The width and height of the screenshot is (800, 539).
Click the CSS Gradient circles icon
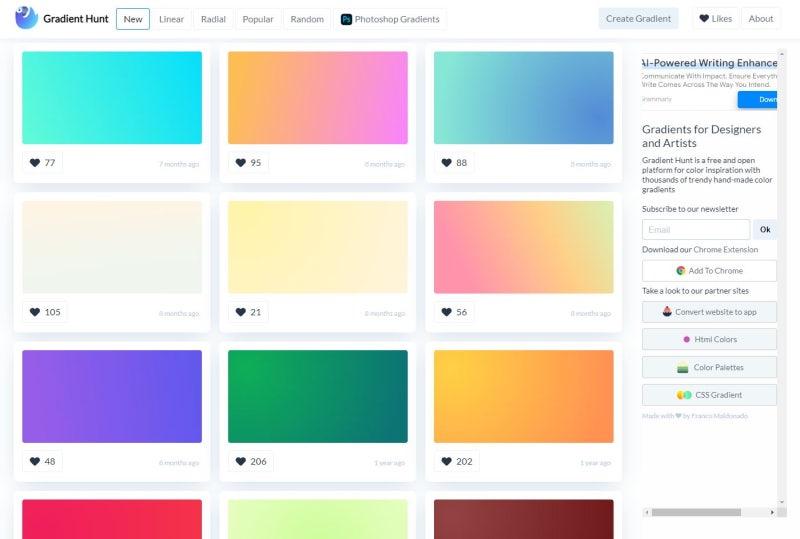[684, 395]
